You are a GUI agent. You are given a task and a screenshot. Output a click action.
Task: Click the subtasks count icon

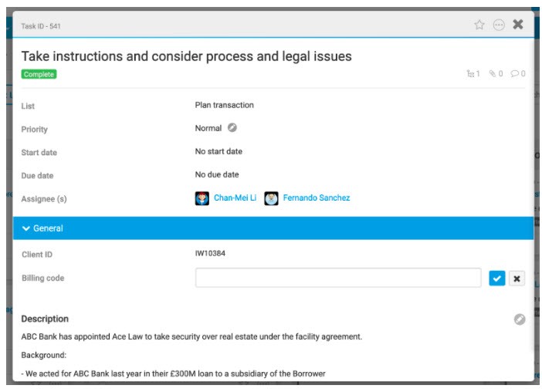pyautogui.click(x=473, y=74)
